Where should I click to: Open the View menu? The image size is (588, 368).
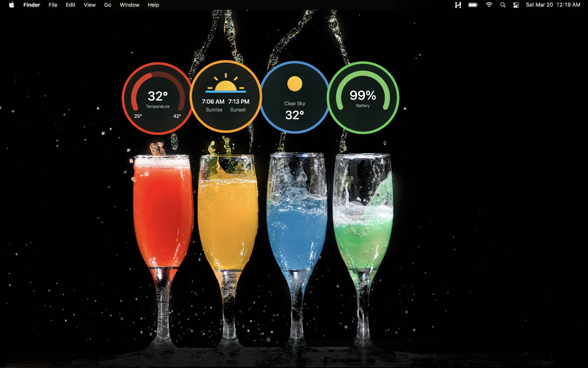90,5
